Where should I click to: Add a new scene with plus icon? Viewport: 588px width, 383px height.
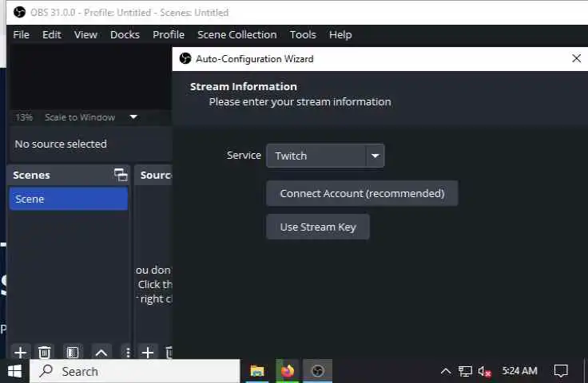click(x=20, y=353)
